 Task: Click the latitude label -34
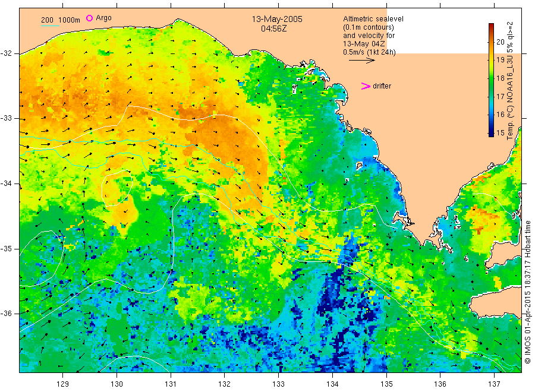pos(7,184)
